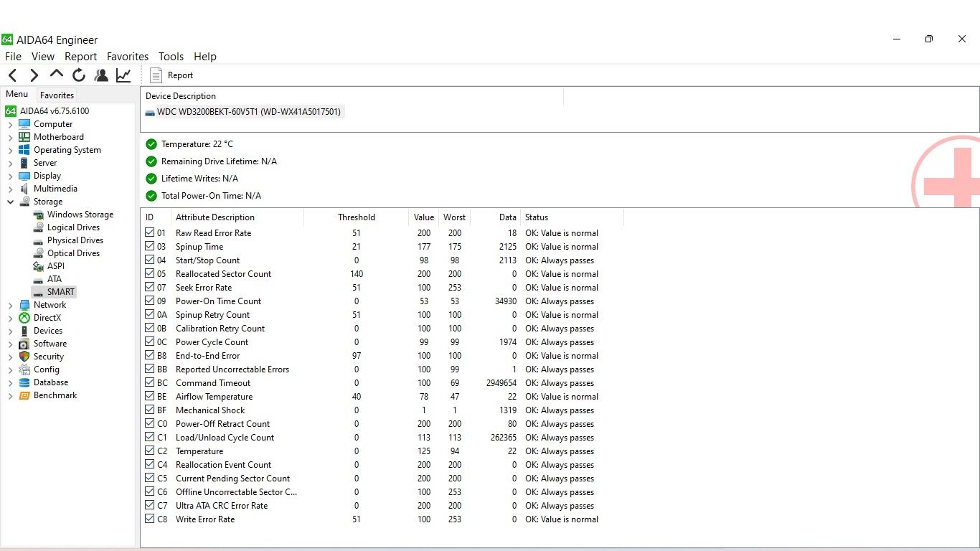
Task: Select the Computer tree icon
Action: click(24, 124)
